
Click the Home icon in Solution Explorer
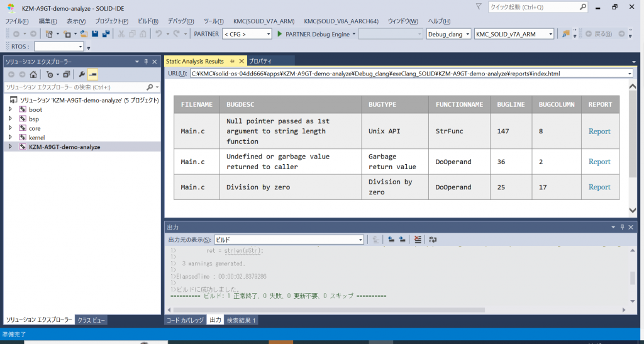(x=33, y=74)
